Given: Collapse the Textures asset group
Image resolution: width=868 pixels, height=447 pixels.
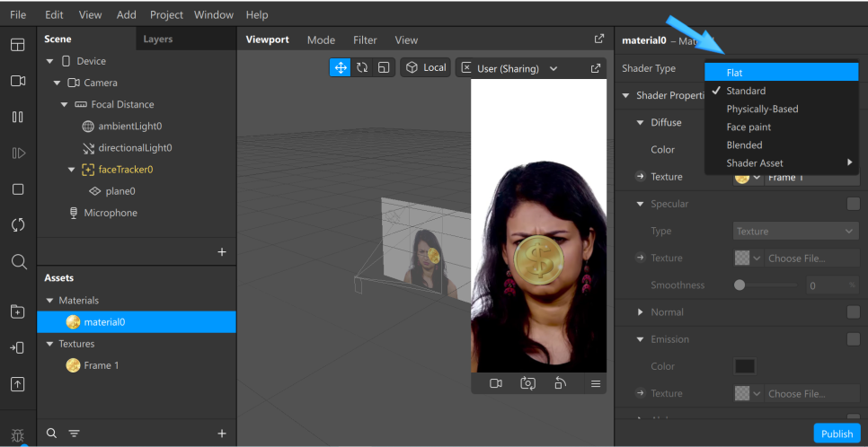Looking at the screenshot, I should click(50, 344).
